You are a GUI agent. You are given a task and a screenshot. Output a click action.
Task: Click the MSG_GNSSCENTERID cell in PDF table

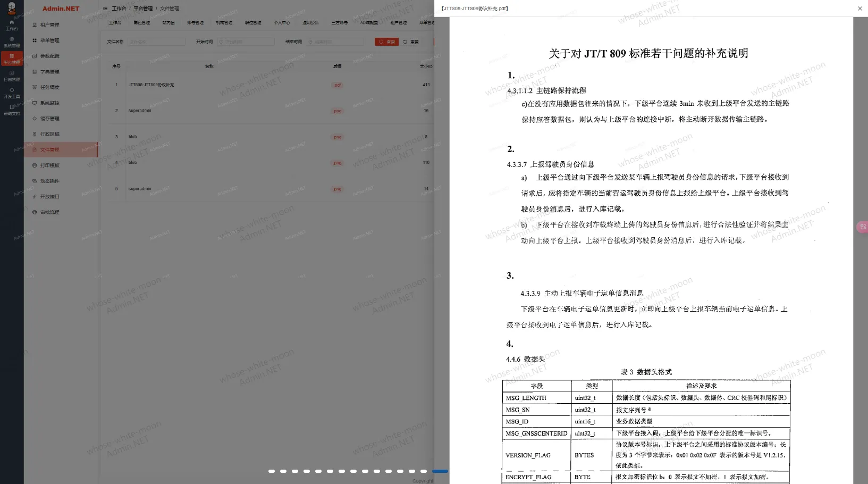[536, 433]
